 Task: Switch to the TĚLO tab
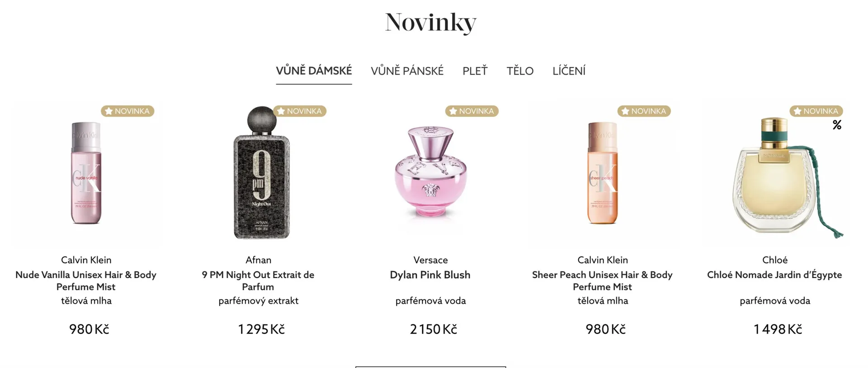pyautogui.click(x=520, y=71)
